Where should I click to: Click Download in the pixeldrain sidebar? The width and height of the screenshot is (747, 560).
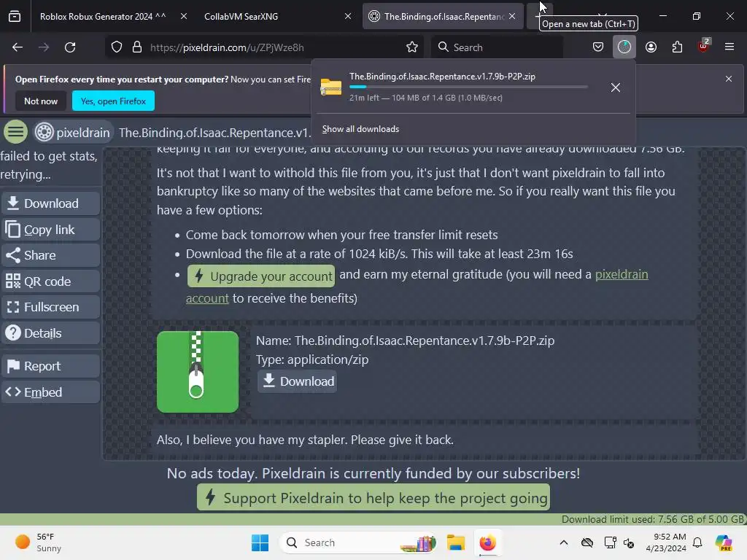click(50, 203)
